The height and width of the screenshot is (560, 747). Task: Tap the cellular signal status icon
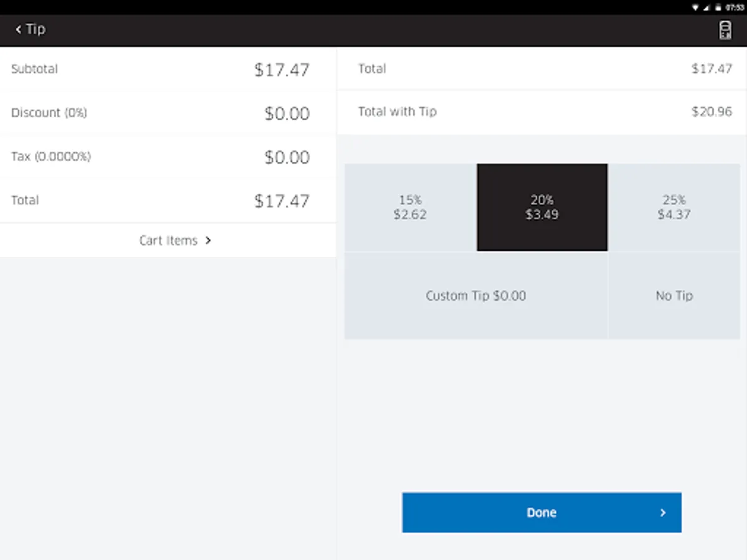pyautogui.click(x=707, y=7)
